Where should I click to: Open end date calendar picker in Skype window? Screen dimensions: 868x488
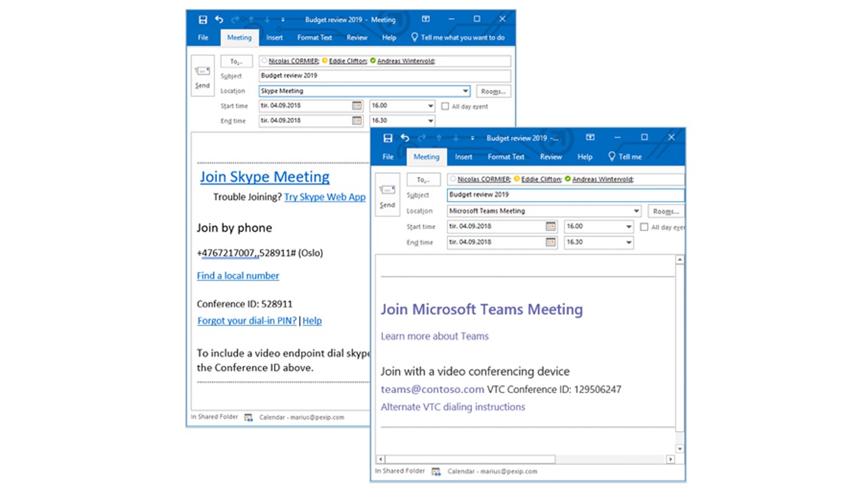point(357,121)
